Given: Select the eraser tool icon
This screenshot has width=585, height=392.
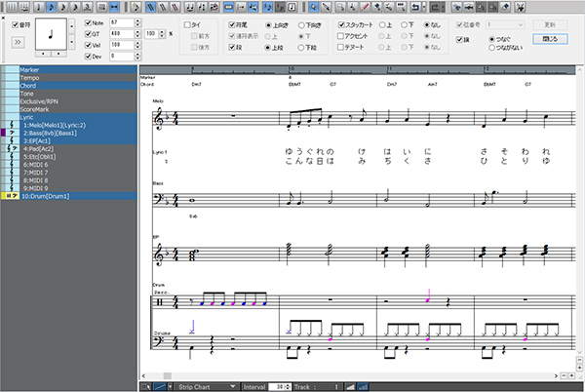Looking at the screenshot, I should (x=505, y=7).
